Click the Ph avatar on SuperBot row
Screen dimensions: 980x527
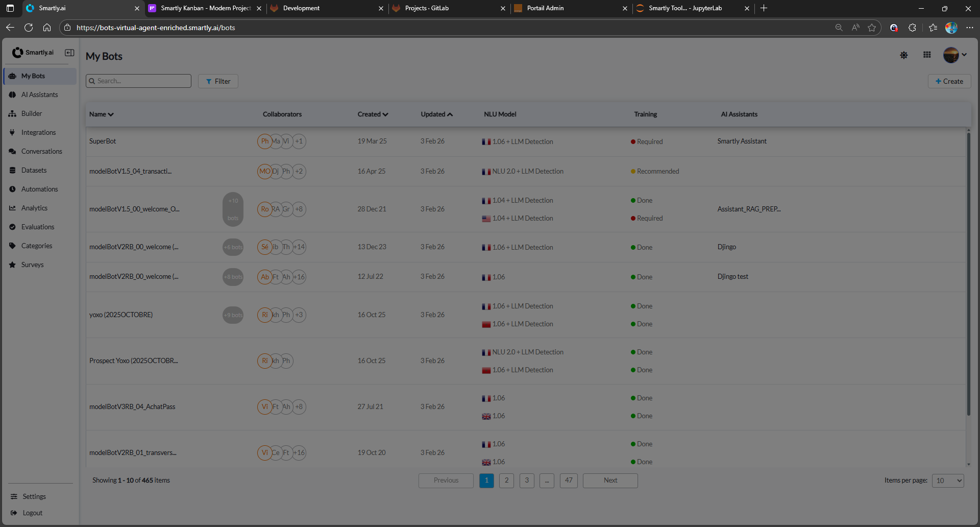(264, 141)
